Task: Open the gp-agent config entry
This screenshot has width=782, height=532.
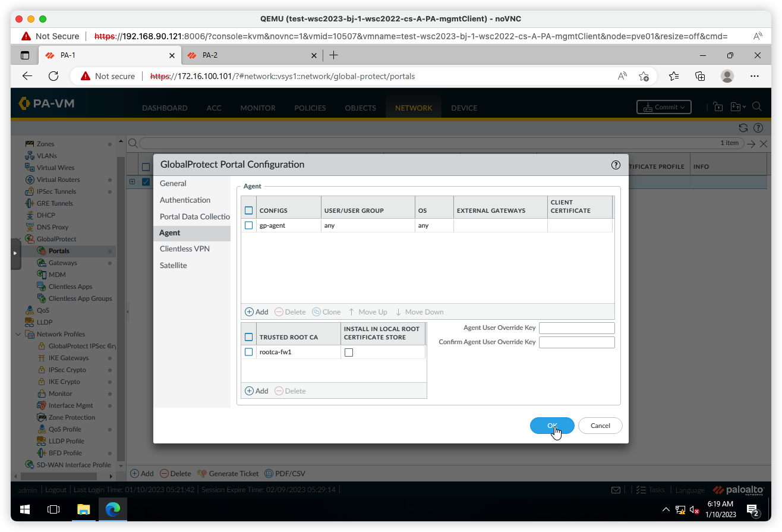Action: tap(272, 226)
